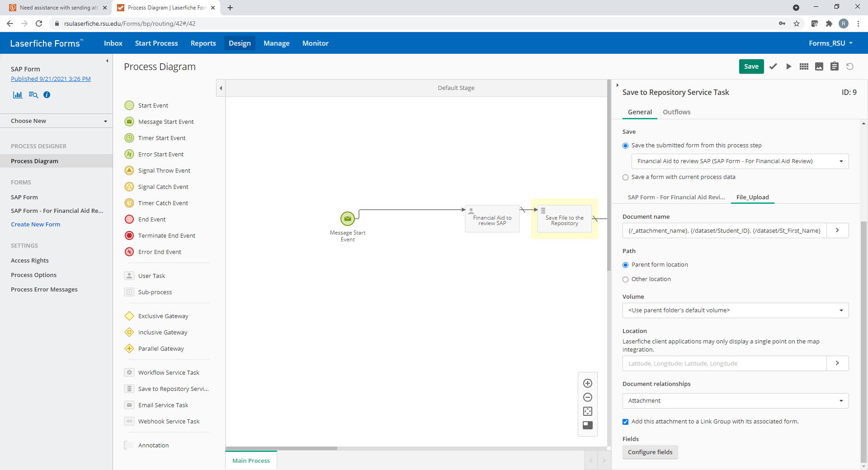Select 'Save a form with current process data'

coord(626,177)
